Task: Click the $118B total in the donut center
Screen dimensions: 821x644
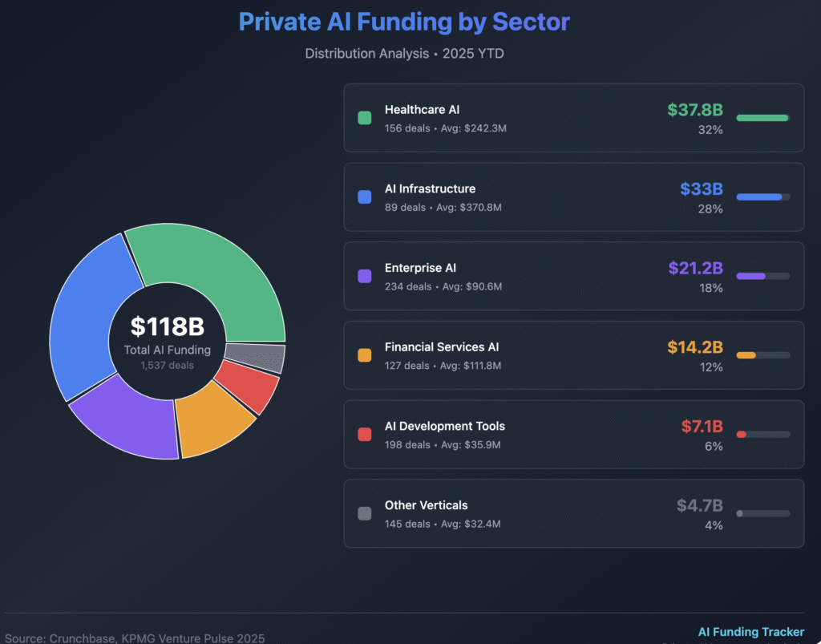Action: [x=168, y=326]
